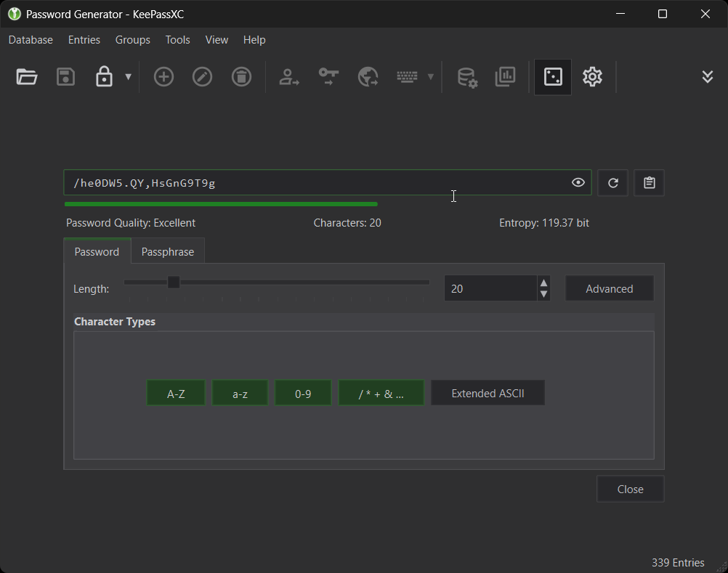Open the Entries menu

[x=84, y=40]
